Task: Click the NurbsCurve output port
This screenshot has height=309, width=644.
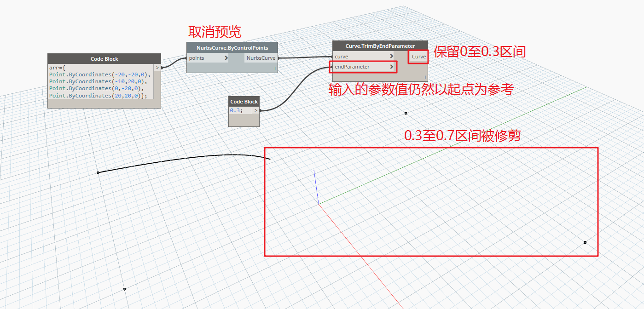Action: click(x=261, y=58)
